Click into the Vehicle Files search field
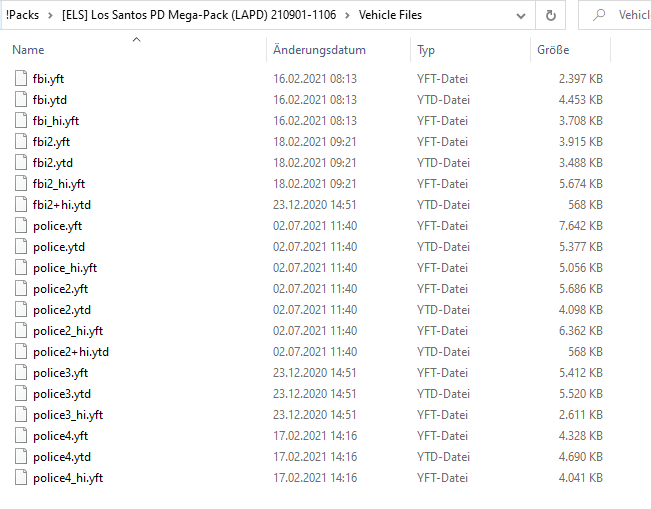The image size is (651, 509). pos(615,15)
